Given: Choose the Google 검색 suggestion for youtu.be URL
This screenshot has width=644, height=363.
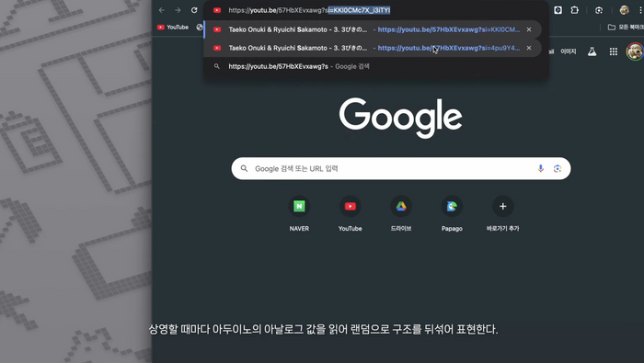Looking at the screenshot, I should click(375, 66).
